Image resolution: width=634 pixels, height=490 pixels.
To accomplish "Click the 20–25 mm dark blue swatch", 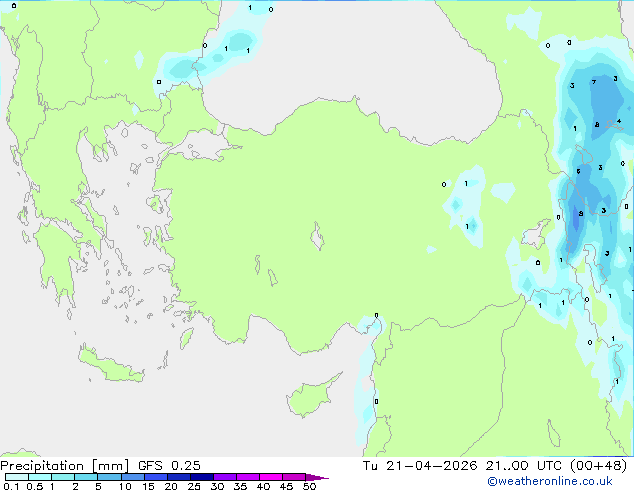I will pyautogui.click(x=179, y=477).
